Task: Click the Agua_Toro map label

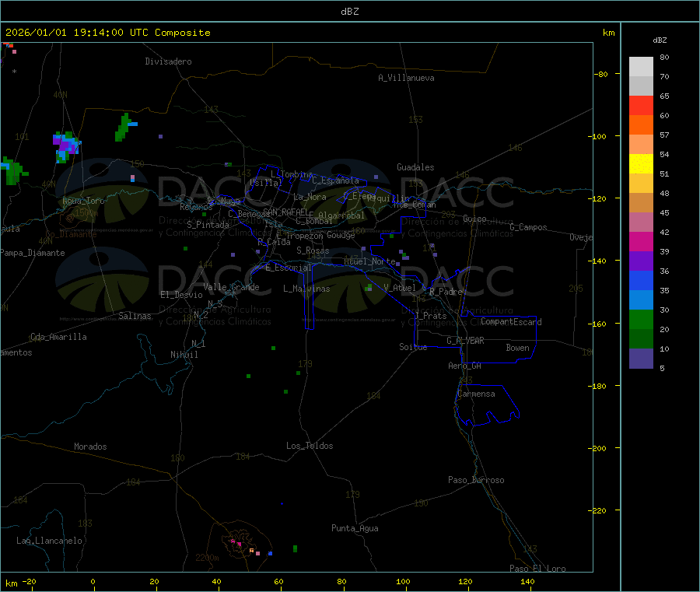Action: [83, 201]
